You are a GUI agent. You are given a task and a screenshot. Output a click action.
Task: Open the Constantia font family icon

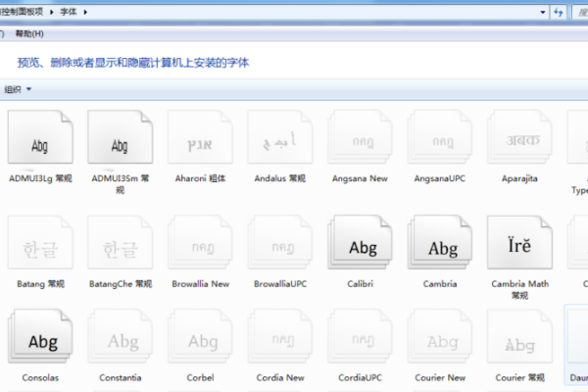(x=121, y=336)
